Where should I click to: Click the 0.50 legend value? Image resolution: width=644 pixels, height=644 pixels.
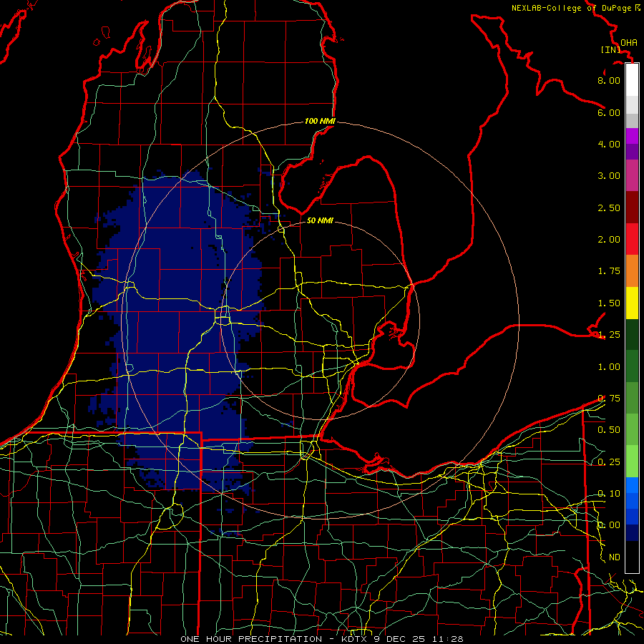tap(609, 430)
